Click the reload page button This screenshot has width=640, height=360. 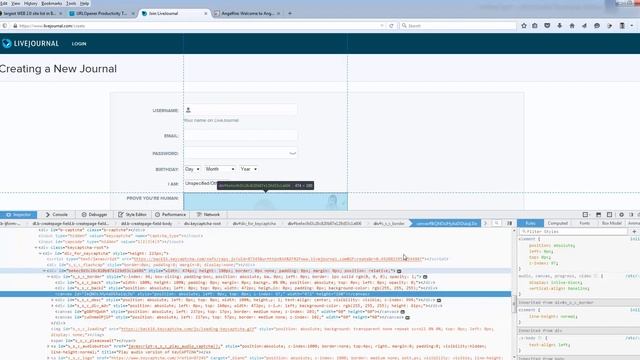[x=391, y=26]
